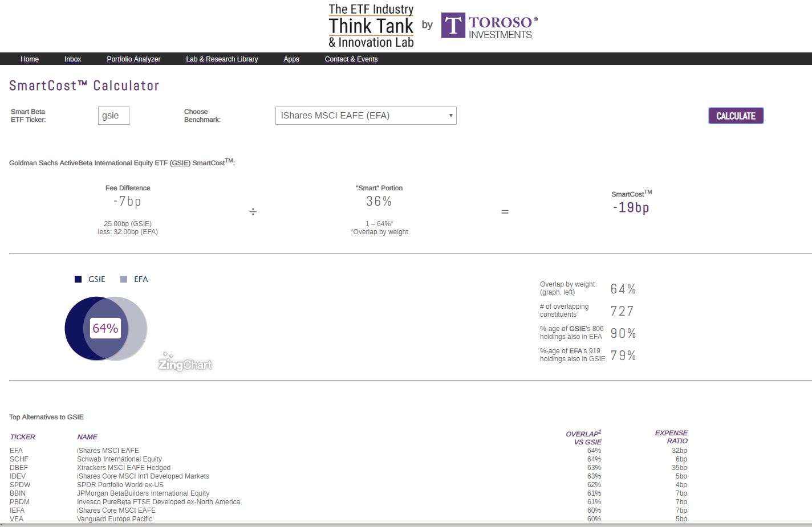The height and width of the screenshot is (527, 812).
Task: Click JPMorgan BetaBuilders International Equity name
Action: point(143,493)
